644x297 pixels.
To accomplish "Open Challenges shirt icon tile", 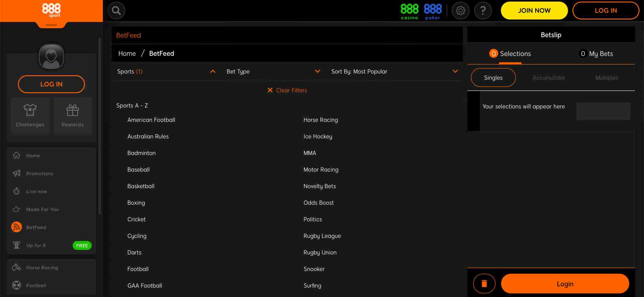I will click(x=30, y=116).
